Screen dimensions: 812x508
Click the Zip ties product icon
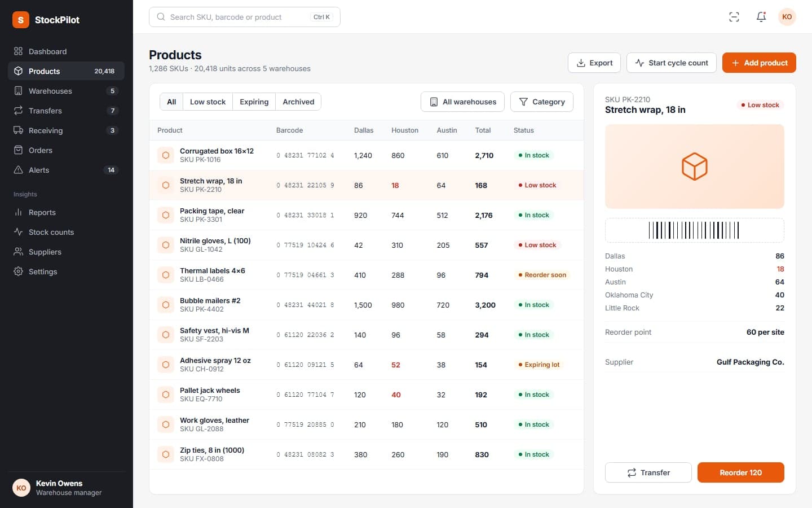click(166, 454)
